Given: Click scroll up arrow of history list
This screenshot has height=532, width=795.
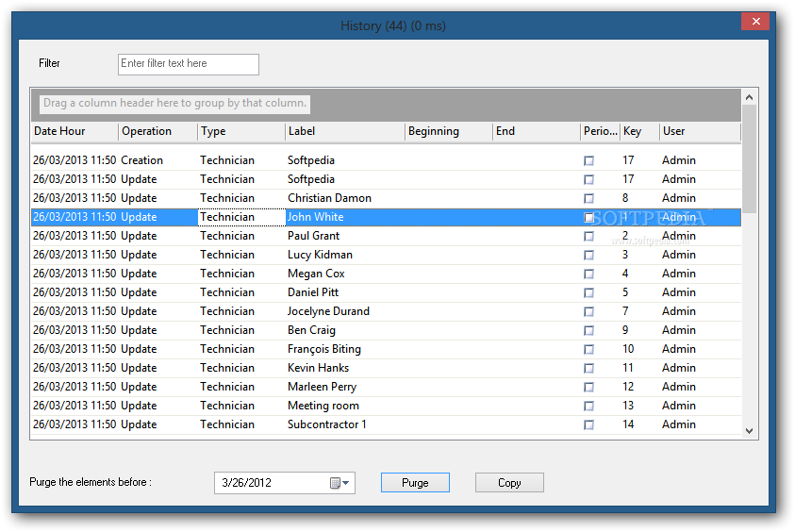Looking at the screenshot, I should pyautogui.click(x=750, y=97).
